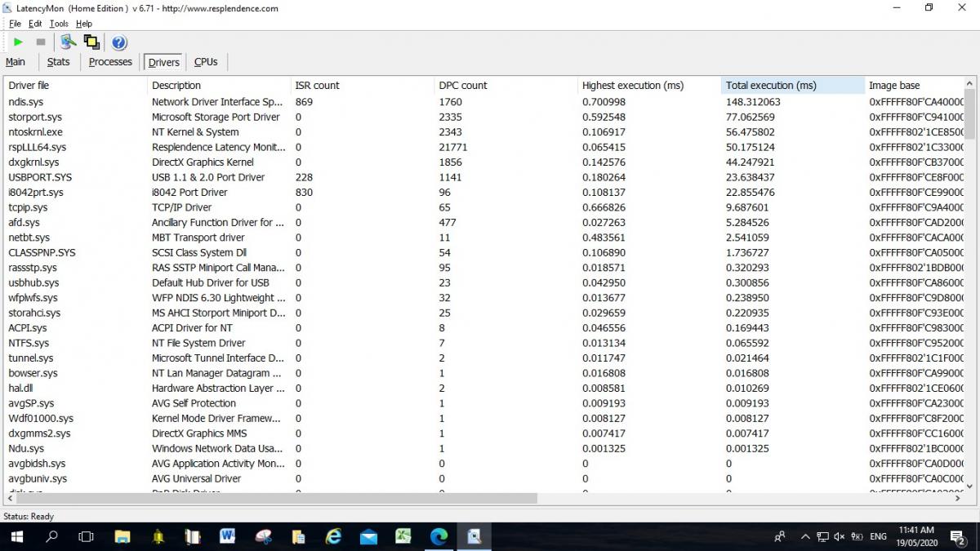
Task: Open the Help menu
Action: pos(84,24)
